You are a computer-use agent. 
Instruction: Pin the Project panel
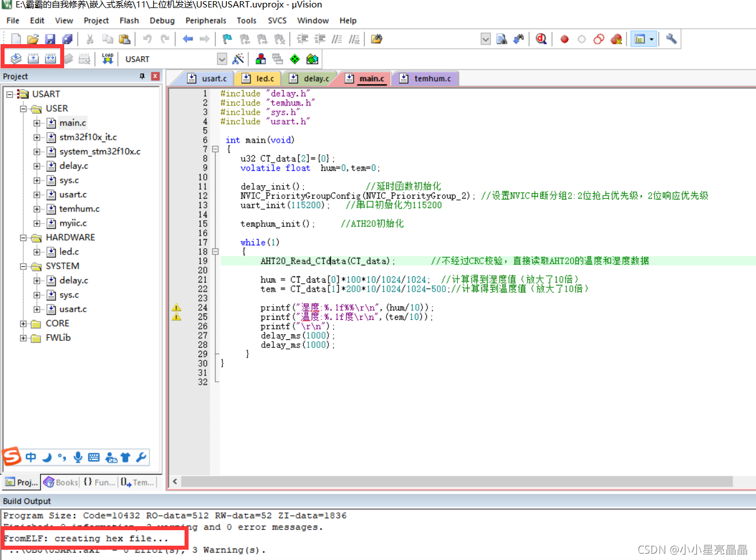coord(142,76)
